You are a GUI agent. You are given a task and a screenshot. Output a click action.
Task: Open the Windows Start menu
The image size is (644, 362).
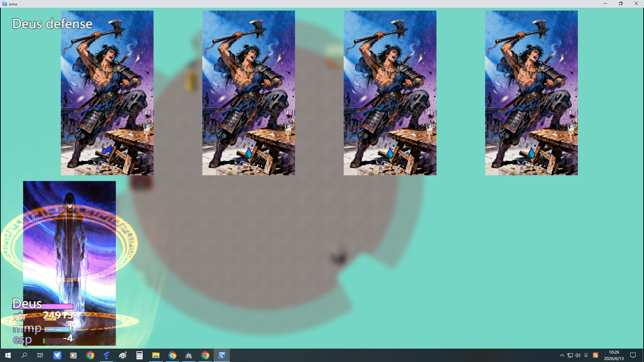point(8,355)
